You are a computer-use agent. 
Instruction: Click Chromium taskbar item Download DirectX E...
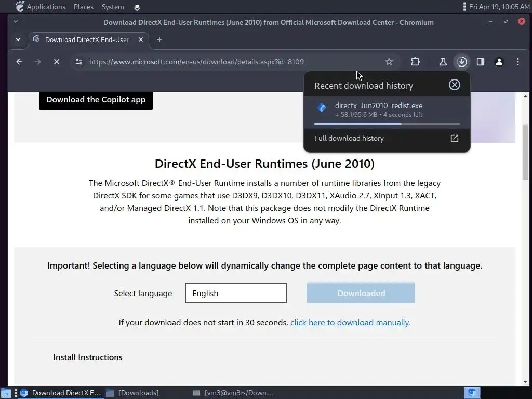click(61, 393)
